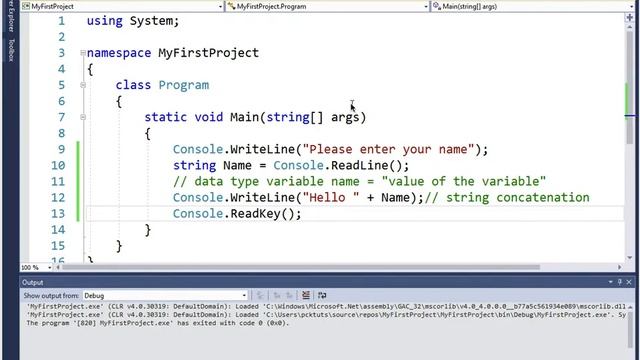Click the output line loading bin\Debug\MyFirstProject.exe
This screenshot has width=640, height=360.
[x=326, y=315]
